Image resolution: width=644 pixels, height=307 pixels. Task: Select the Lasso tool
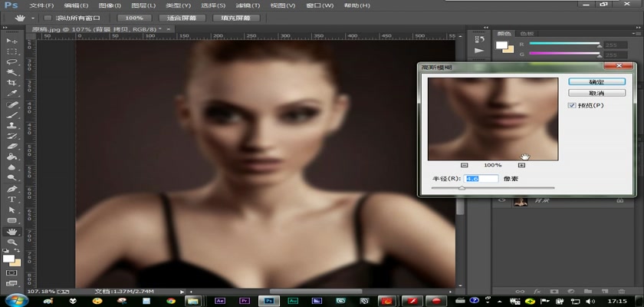point(12,62)
